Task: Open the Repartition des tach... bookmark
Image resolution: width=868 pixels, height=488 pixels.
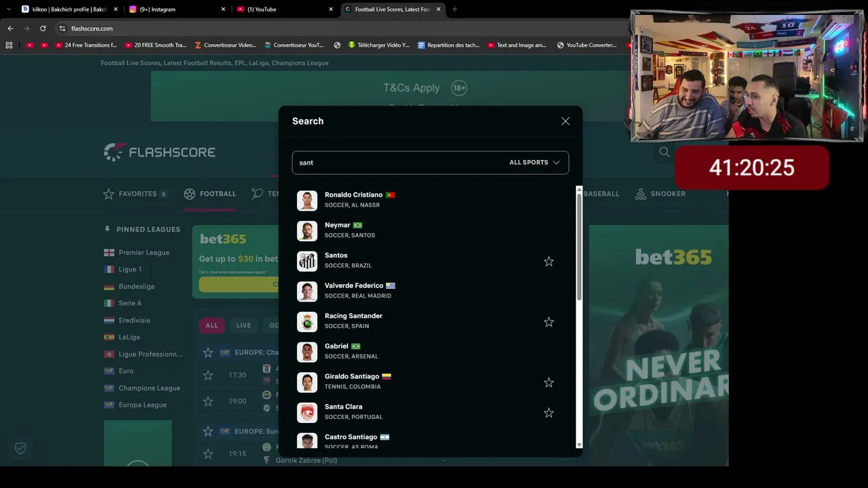Action: (x=449, y=45)
